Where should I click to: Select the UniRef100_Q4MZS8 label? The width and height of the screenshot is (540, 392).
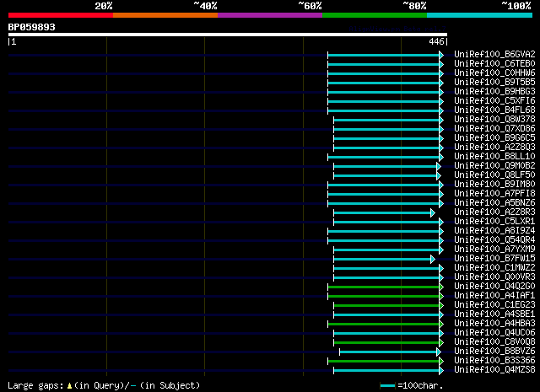(494, 370)
